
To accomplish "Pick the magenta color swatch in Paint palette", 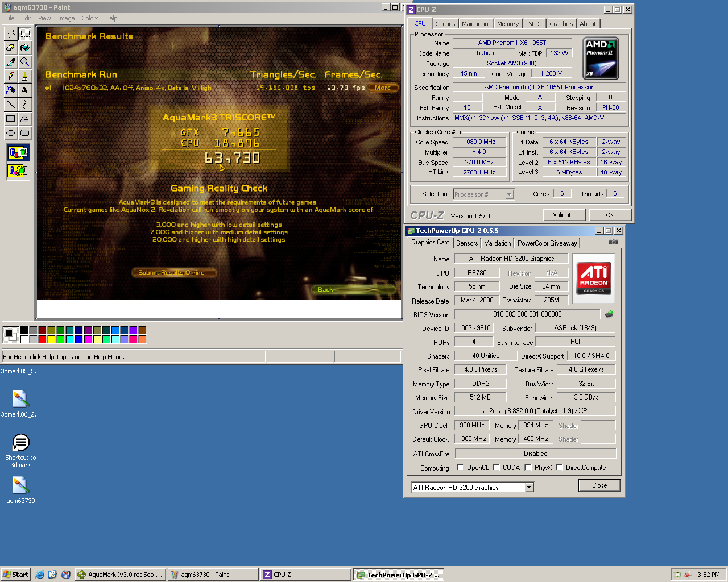I will (88, 339).
